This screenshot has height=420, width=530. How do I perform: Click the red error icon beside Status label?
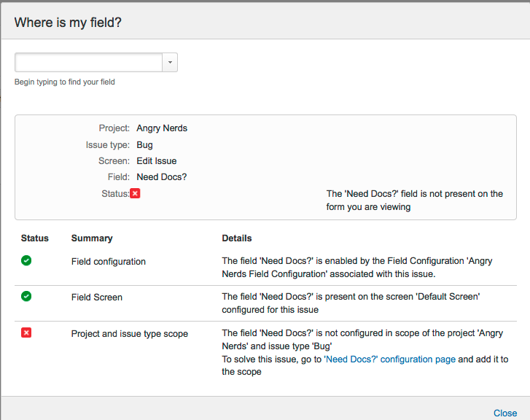click(x=135, y=193)
